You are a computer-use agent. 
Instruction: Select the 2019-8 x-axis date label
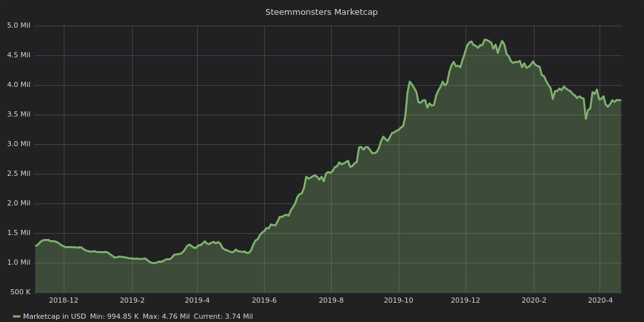pyautogui.click(x=331, y=300)
